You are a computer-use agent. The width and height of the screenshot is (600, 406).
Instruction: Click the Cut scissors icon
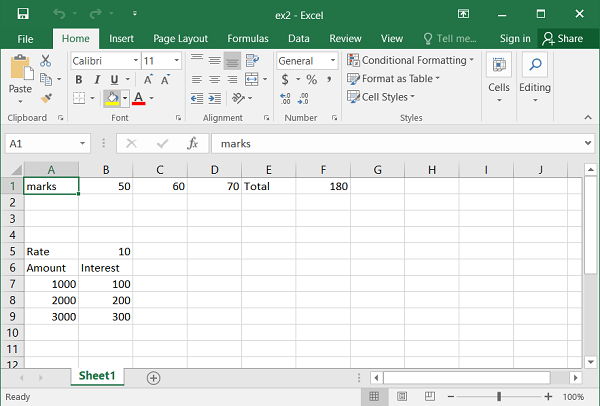tap(46, 62)
